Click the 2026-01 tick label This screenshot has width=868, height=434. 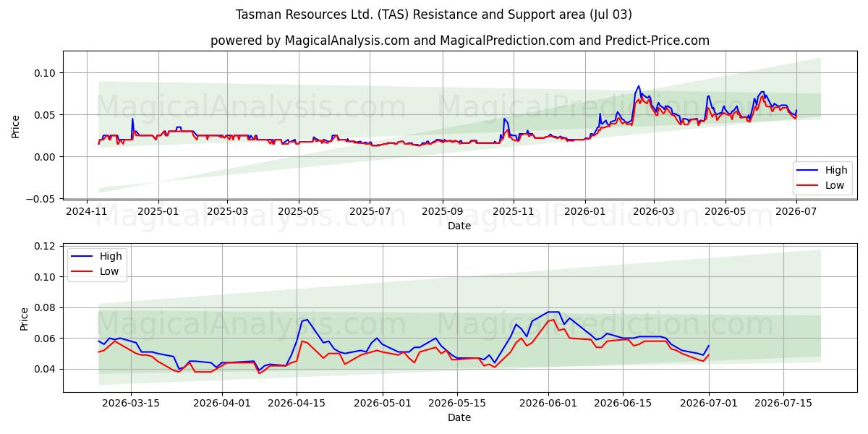tap(584, 212)
